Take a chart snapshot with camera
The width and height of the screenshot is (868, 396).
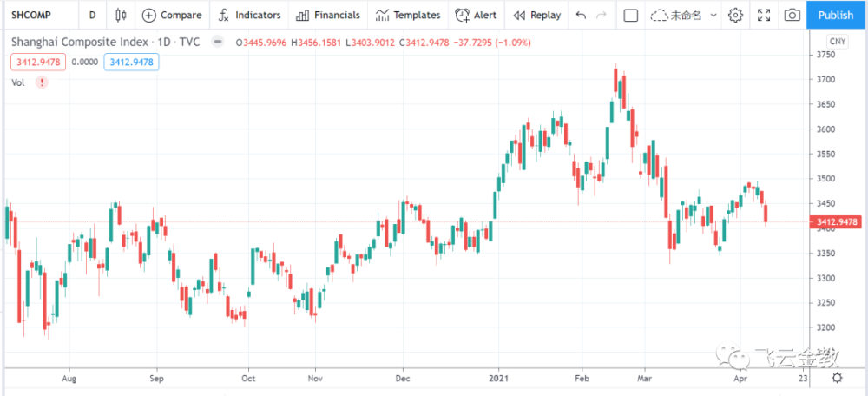[x=792, y=15]
